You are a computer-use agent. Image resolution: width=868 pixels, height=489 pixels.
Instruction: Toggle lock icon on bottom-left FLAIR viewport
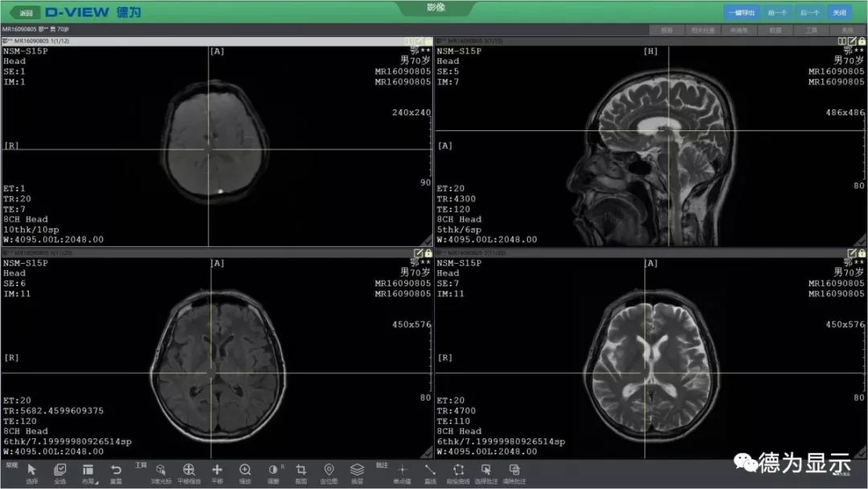428,253
